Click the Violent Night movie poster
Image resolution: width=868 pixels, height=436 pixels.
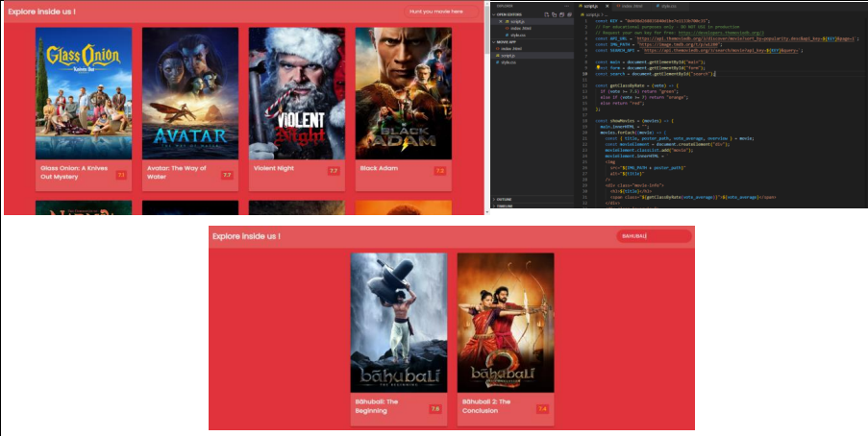click(x=297, y=93)
